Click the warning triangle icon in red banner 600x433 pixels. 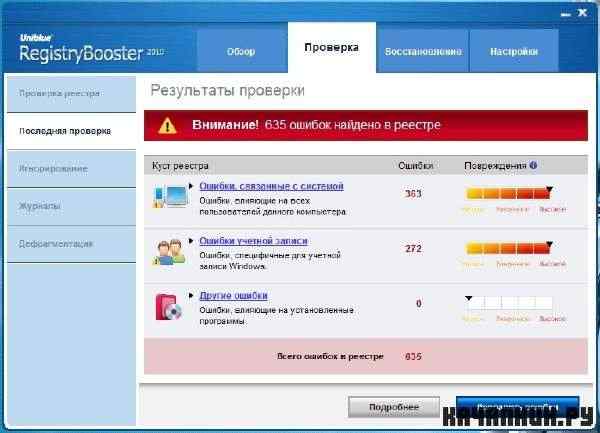pyautogui.click(x=168, y=125)
